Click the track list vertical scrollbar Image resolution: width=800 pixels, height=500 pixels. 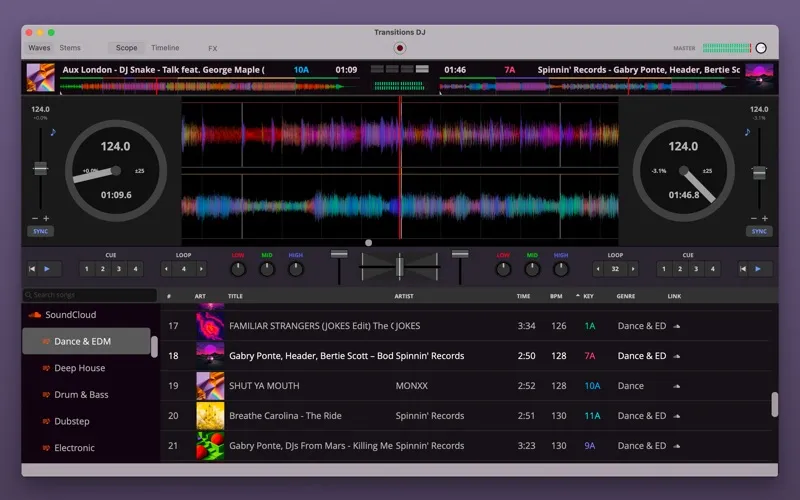pos(774,404)
